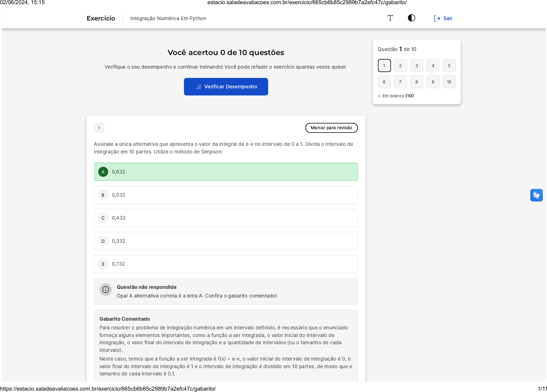Toggle the high contrast mode icon
547x392 pixels.
point(411,18)
